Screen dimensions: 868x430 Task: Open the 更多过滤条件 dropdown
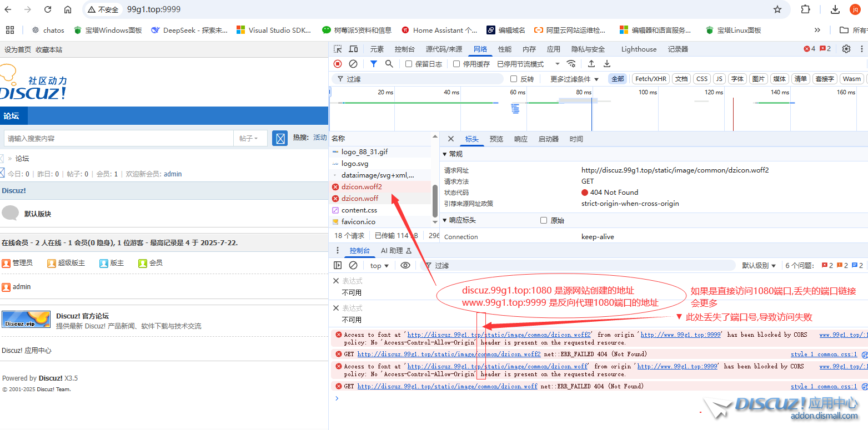tap(575, 79)
